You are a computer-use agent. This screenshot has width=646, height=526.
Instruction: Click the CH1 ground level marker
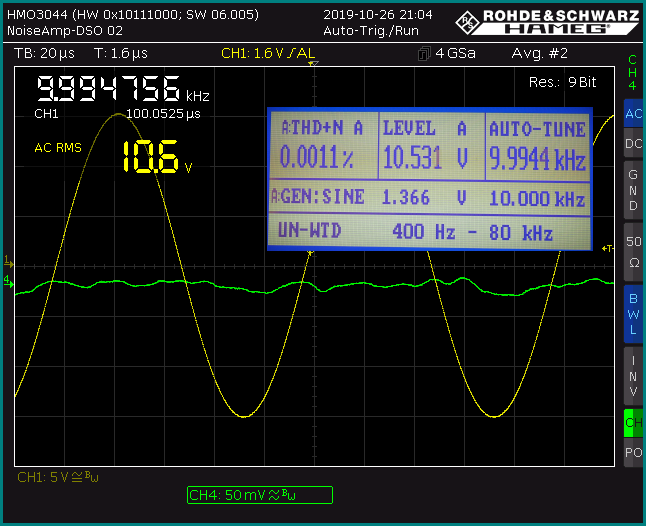8,262
